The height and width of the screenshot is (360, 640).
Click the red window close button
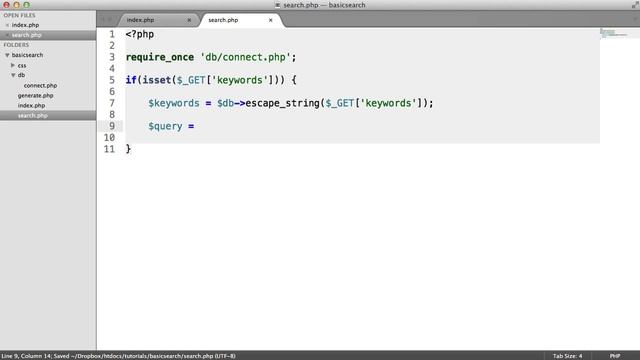point(6,5)
